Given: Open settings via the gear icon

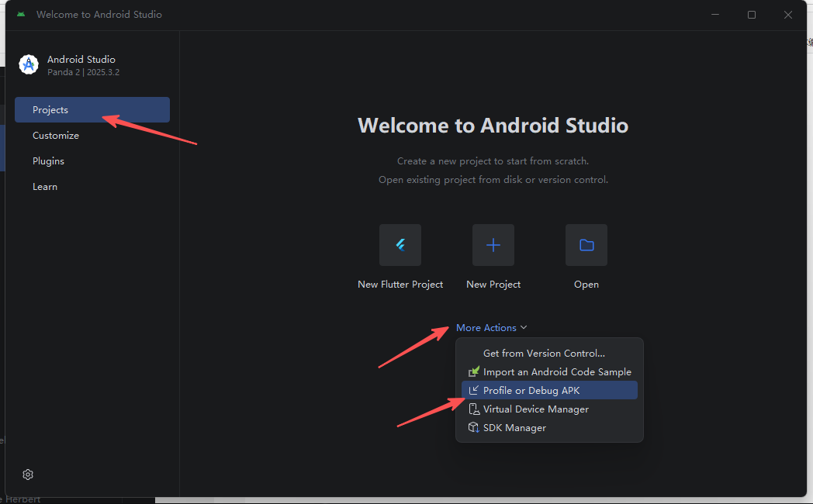Looking at the screenshot, I should click(28, 475).
